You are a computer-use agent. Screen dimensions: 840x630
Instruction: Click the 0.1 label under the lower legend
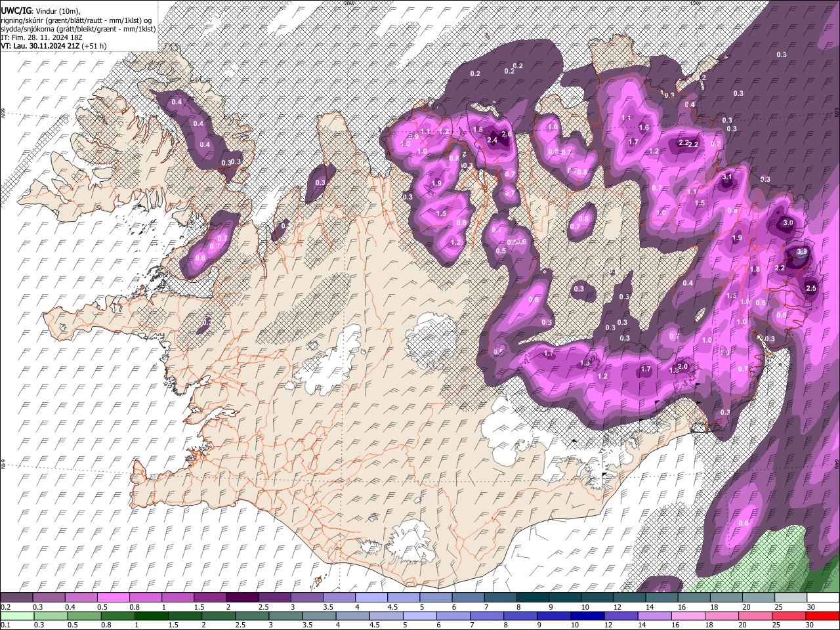pyautogui.click(x=5, y=625)
